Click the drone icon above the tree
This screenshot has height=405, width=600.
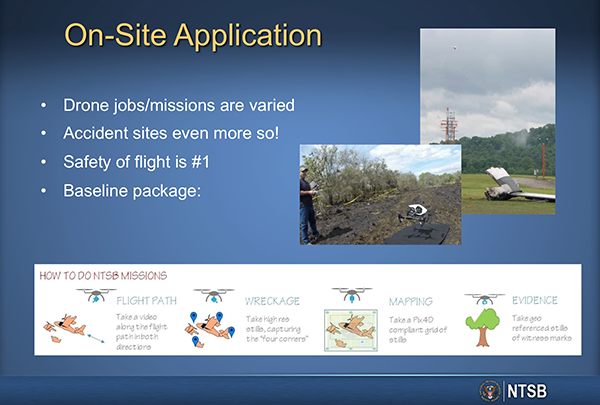(x=484, y=299)
